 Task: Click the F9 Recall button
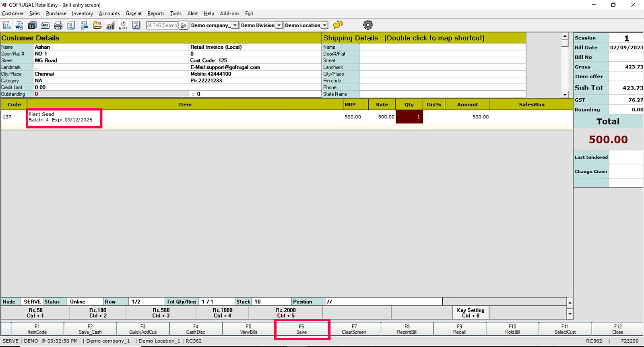click(460, 329)
